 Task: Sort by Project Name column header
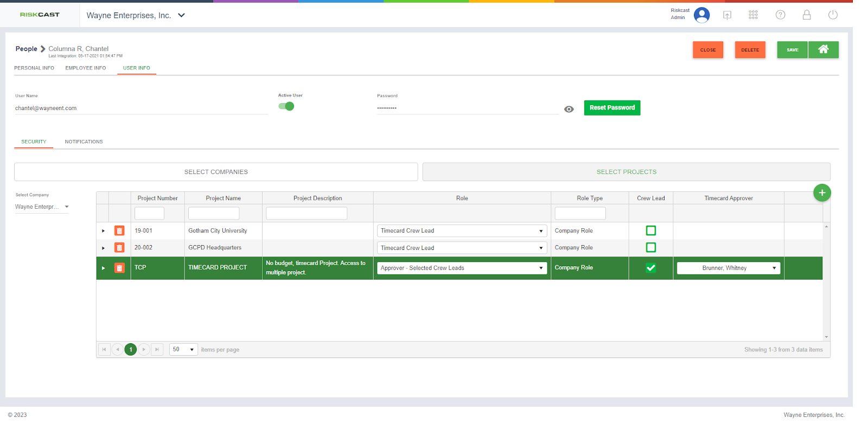pos(224,198)
